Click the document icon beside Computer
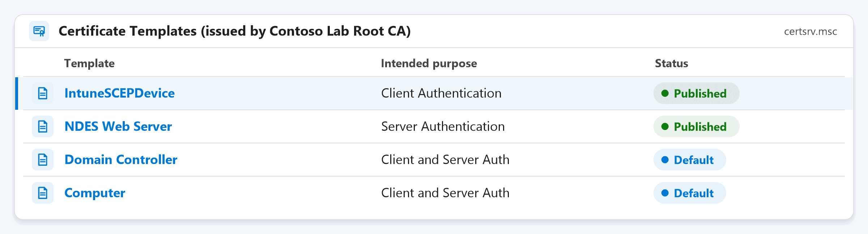 coord(43,193)
